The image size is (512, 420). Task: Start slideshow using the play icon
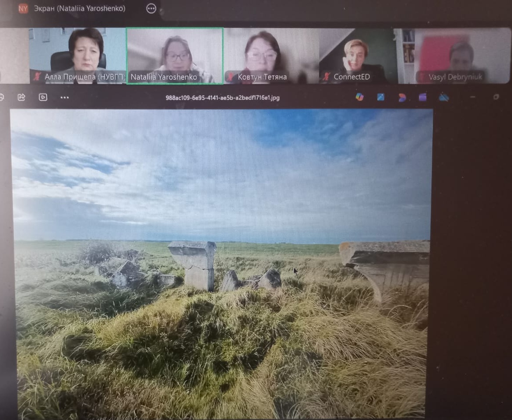tap(43, 97)
